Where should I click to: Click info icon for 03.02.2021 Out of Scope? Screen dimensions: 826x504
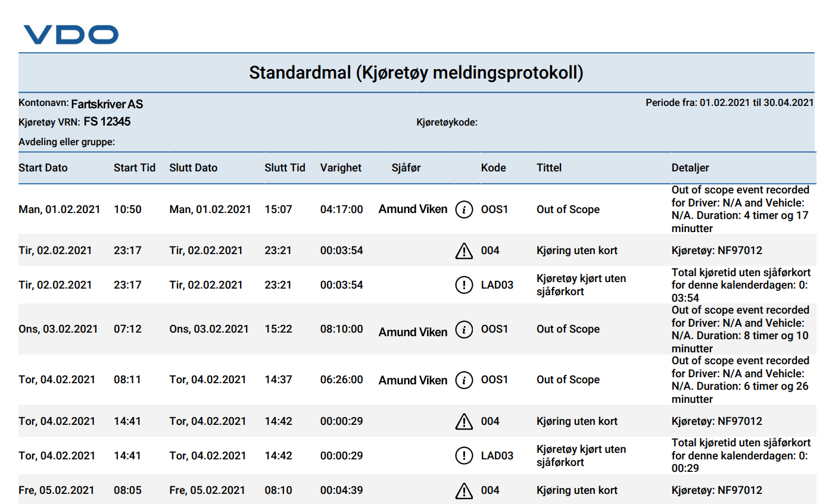464,330
